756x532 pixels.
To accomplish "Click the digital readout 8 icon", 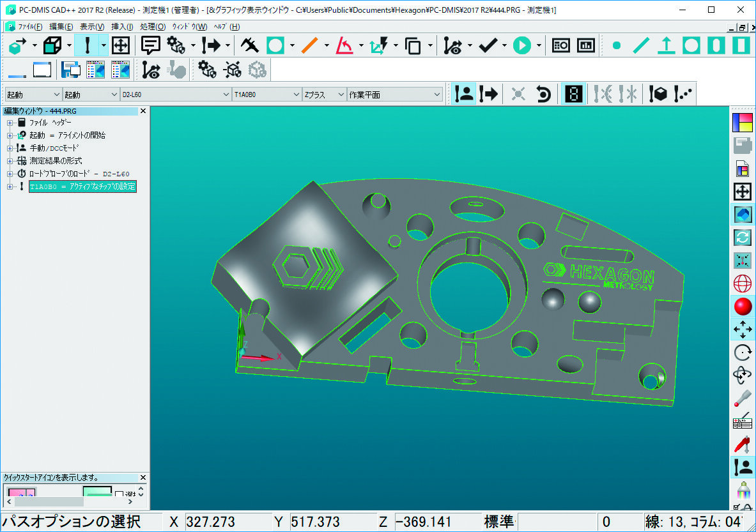I will 573,94.
